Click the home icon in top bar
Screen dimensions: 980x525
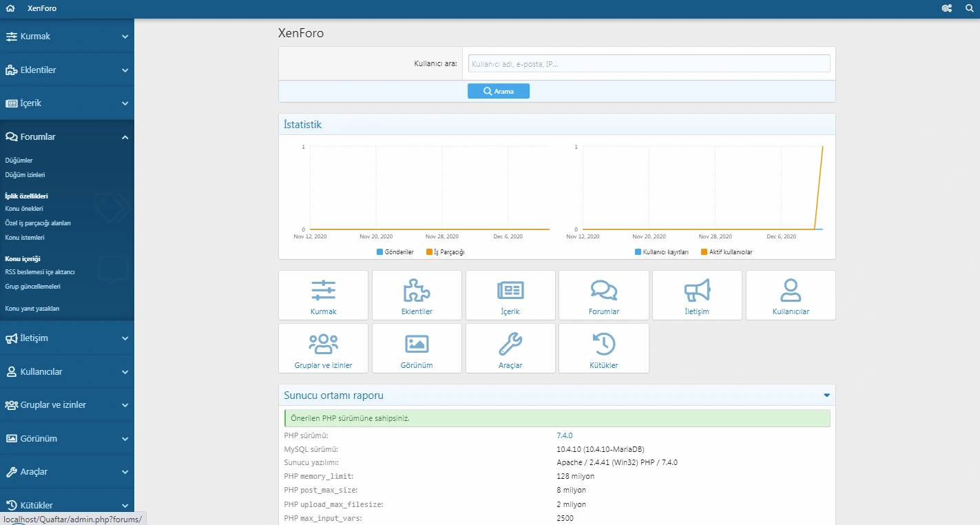(10, 8)
